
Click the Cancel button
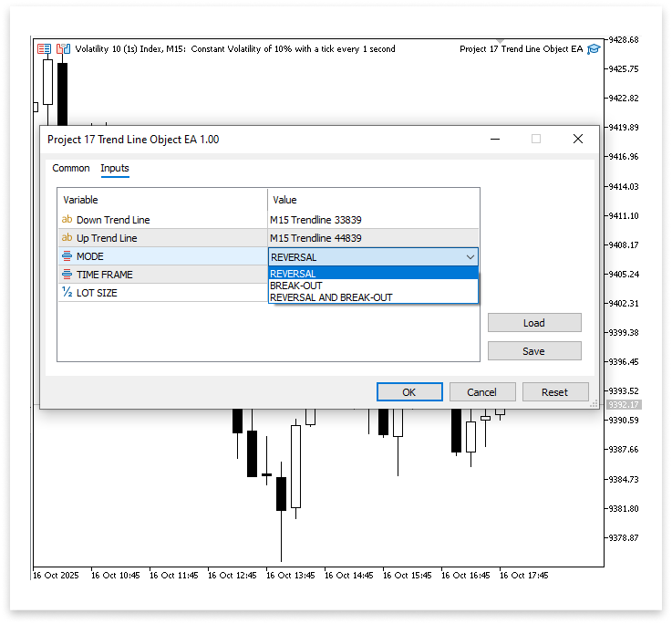pos(482,392)
